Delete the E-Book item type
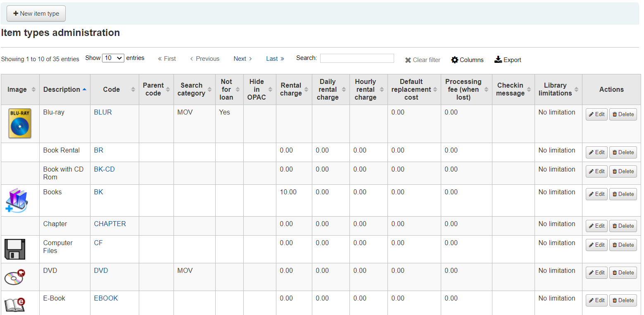The width and height of the screenshot is (644, 315). [x=623, y=301]
